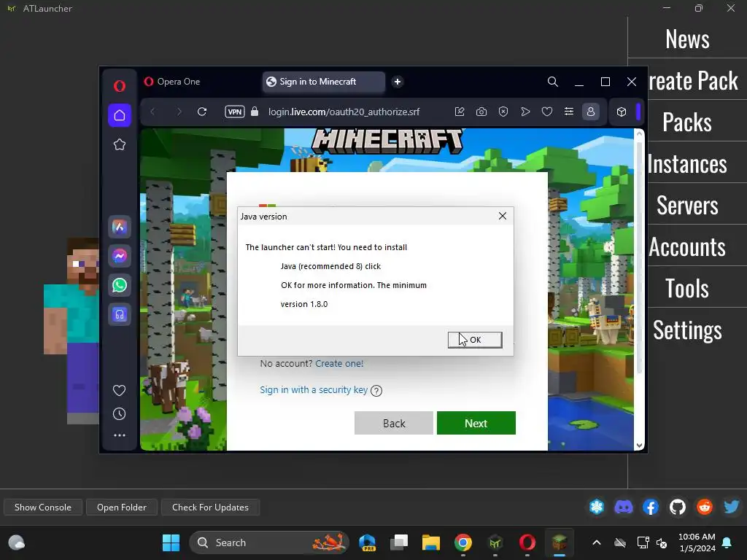Close the Java version dialog
Image resolution: width=747 pixels, height=560 pixels.
coord(502,216)
